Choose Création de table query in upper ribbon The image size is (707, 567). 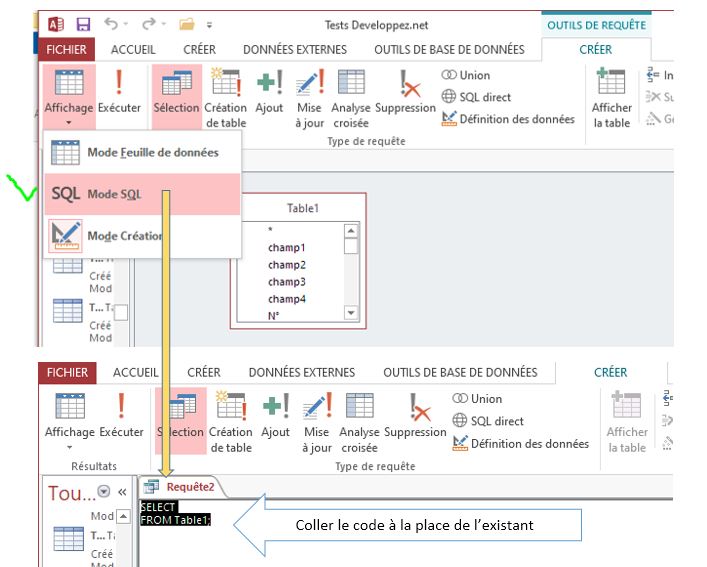pos(226,98)
